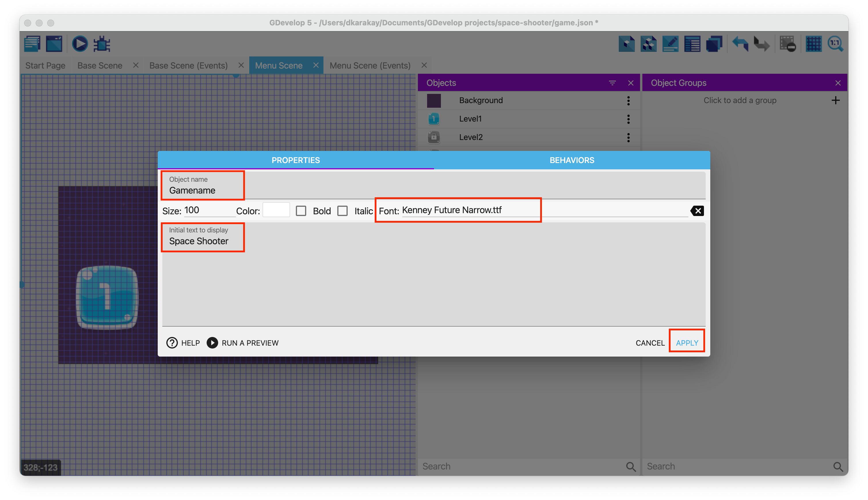The width and height of the screenshot is (868, 500).
Task: Click the redo arrow icon
Action: pyautogui.click(x=762, y=44)
